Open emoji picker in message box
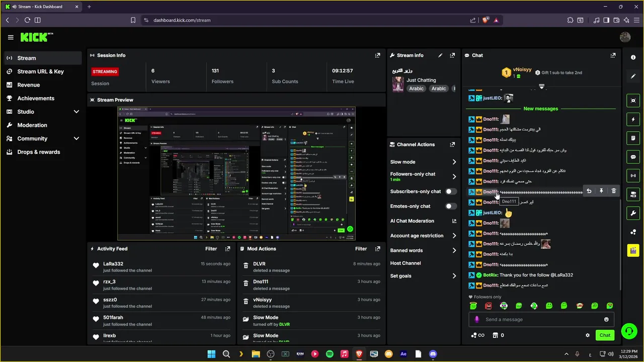This screenshot has width=644, height=362. click(606, 319)
